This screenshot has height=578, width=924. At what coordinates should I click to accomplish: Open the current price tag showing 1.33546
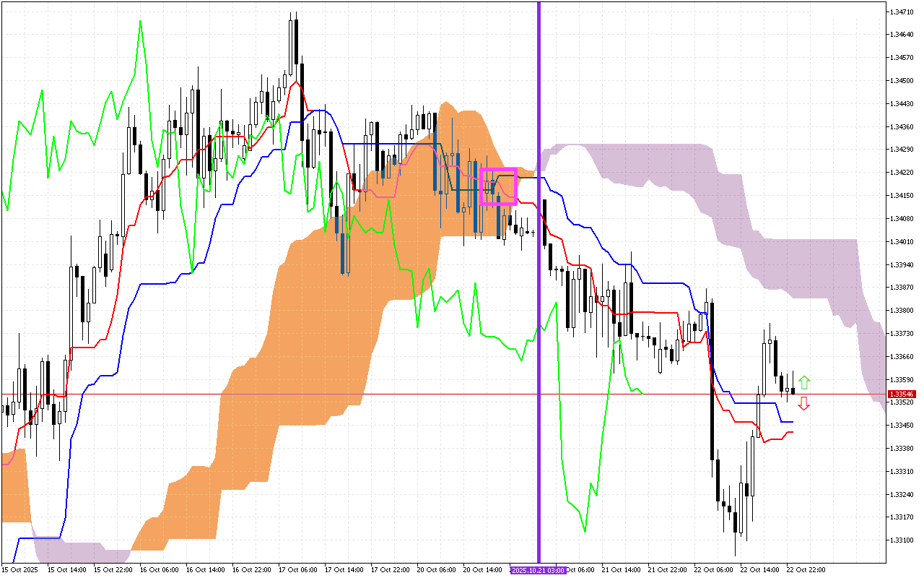pos(902,394)
